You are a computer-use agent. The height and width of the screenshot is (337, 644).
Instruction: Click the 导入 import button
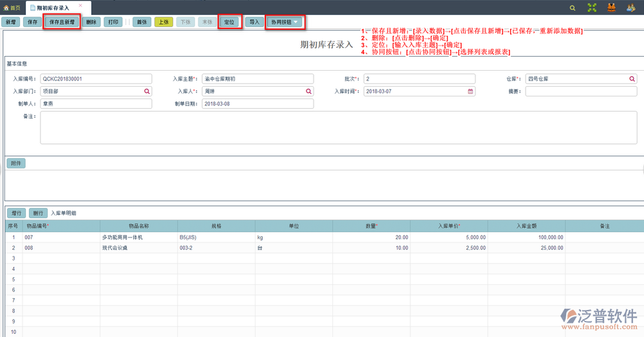pos(254,22)
